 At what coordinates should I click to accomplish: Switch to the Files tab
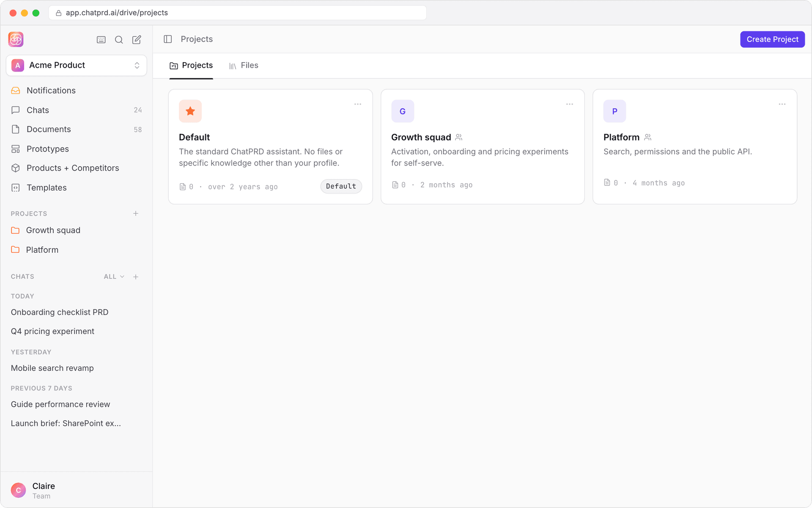coord(244,66)
